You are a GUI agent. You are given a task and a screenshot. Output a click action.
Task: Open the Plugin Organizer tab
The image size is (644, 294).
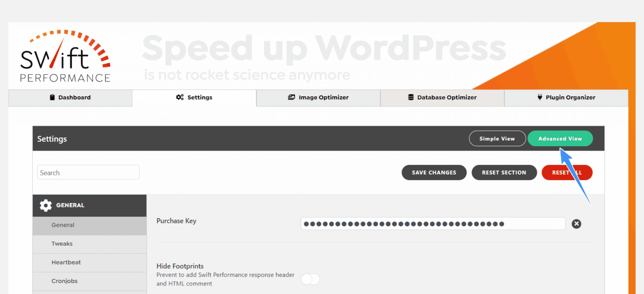click(x=566, y=97)
